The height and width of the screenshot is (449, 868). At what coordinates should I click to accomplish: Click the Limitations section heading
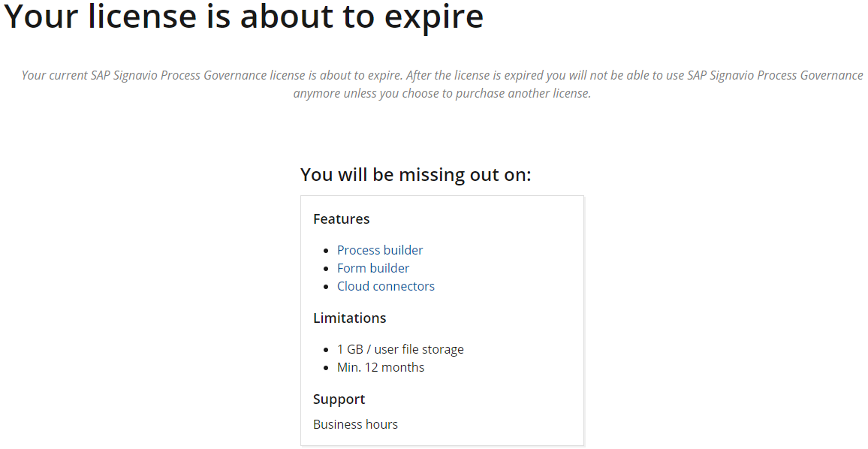pos(349,318)
